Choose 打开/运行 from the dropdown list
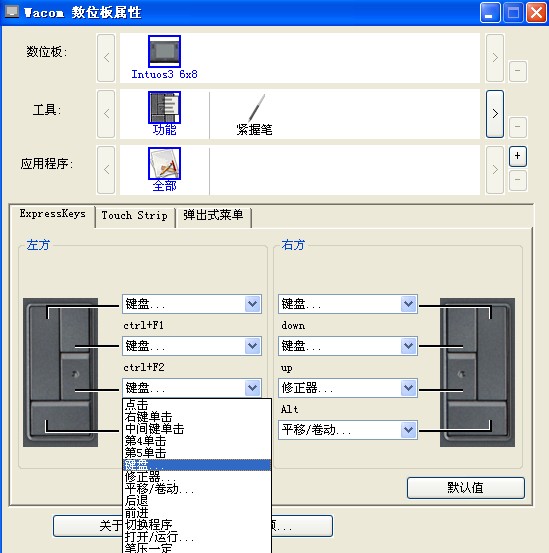This screenshot has height=553, width=549. [197, 537]
